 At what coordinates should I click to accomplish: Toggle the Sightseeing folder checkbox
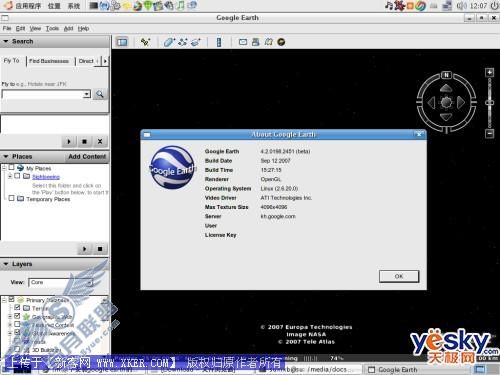(x=17, y=176)
